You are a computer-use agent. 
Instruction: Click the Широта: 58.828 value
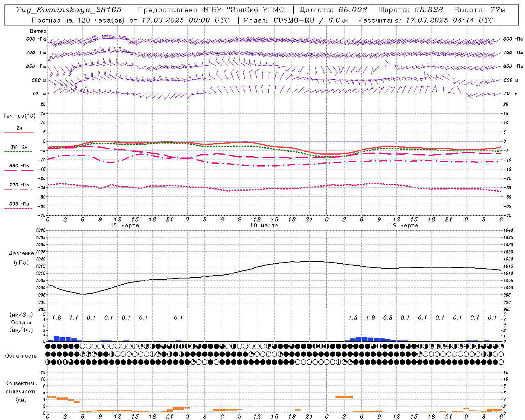pos(411,10)
